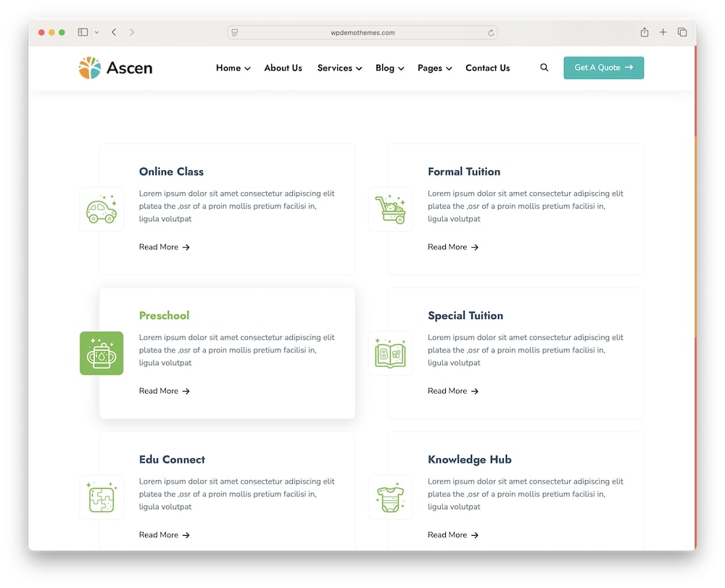The height and width of the screenshot is (588, 725).
Task: Click the arrow beside Special Tuition Read More
Action: coord(474,391)
